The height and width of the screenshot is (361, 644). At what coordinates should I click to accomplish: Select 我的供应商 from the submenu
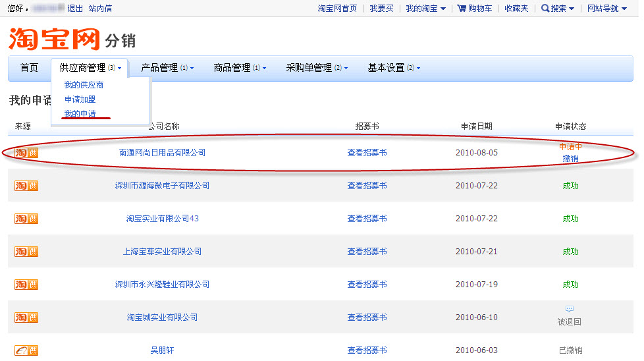coord(84,85)
